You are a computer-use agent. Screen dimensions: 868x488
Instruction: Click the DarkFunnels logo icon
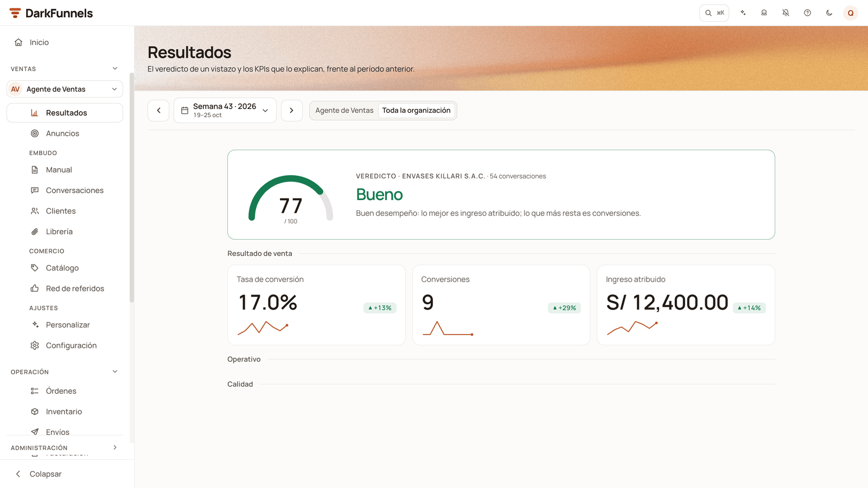tap(15, 13)
